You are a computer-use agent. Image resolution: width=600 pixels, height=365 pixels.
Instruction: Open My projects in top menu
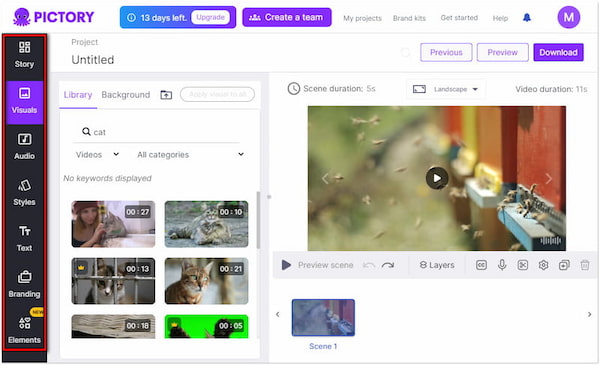tap(362, 18)
